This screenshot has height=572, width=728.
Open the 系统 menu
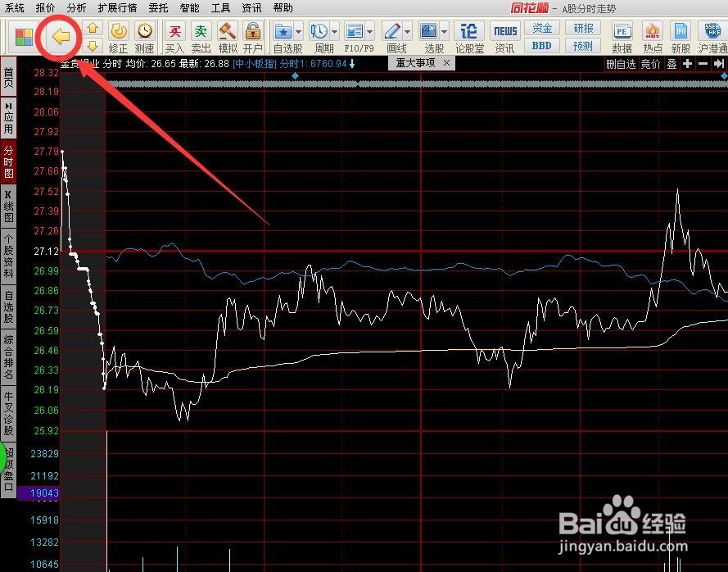tap(14, 8)
